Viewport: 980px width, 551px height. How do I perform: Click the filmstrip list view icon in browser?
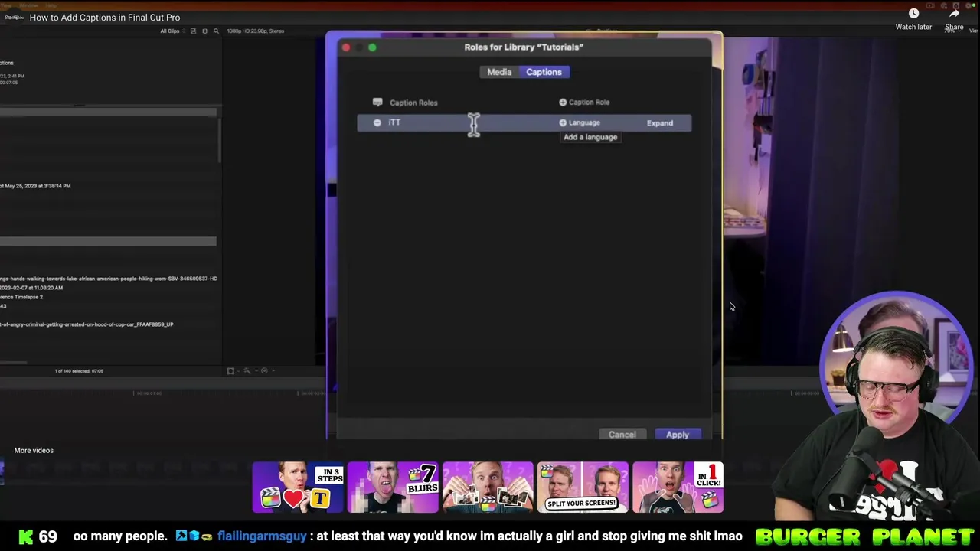(204, 31)
